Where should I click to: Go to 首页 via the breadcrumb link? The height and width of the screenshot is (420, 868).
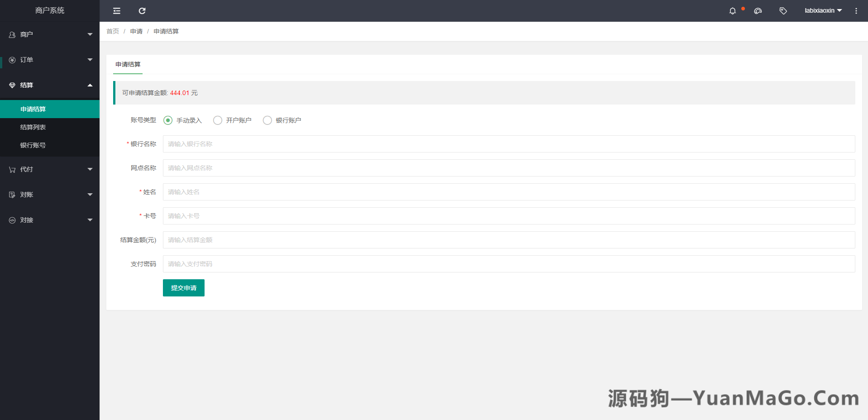coord(112,31)
